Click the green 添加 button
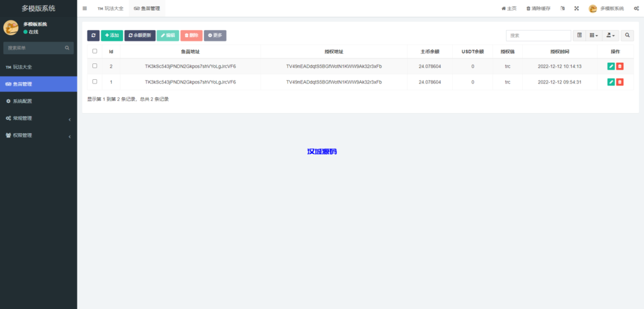This screenshot has height=309, width=644. (112, 36)
